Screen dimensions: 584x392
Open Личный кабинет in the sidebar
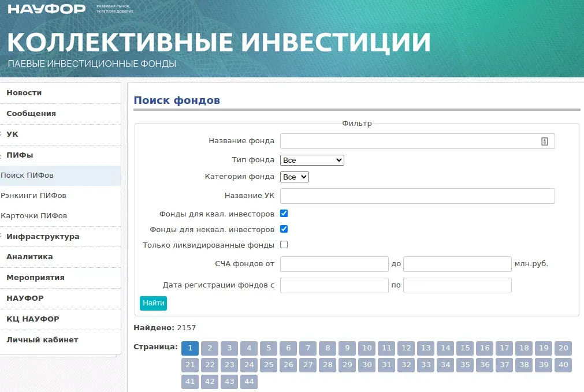pos(42,339)
